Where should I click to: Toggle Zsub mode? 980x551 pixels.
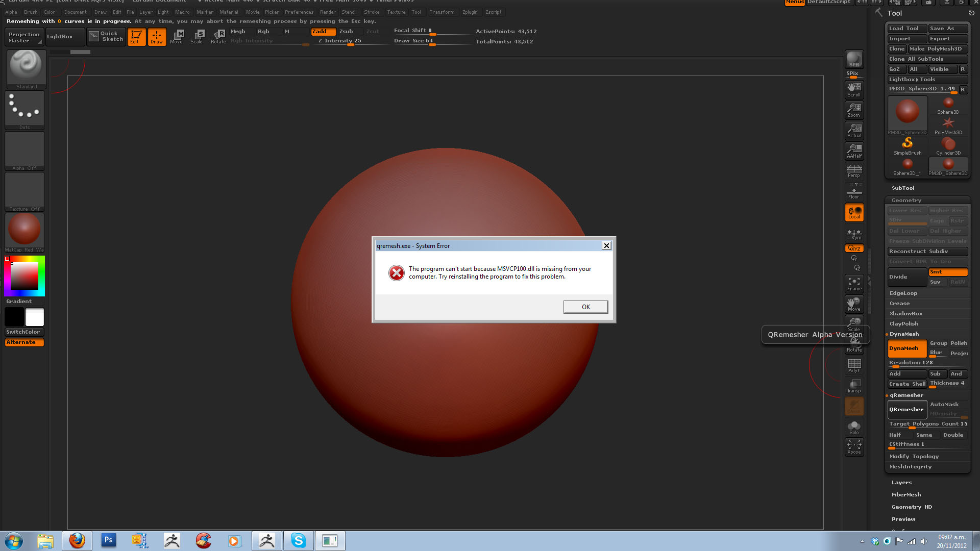(x=349, y=32)
